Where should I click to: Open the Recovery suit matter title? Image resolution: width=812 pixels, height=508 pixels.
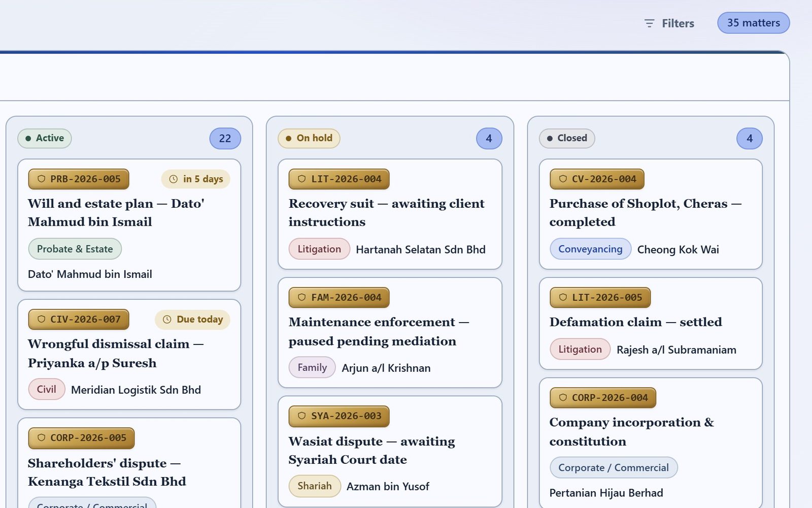click(387, 213)
